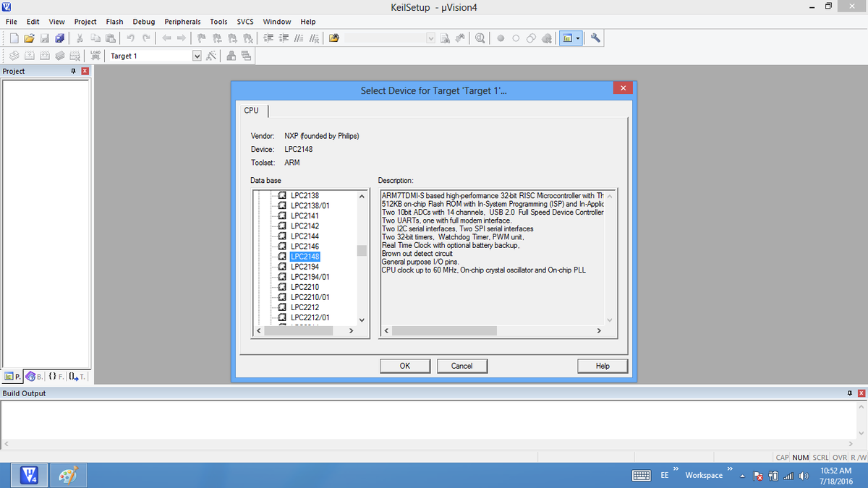Select LPC2212 in the device list
The height and width of the screenshot is (488, 868).
[x=305, y=307]
